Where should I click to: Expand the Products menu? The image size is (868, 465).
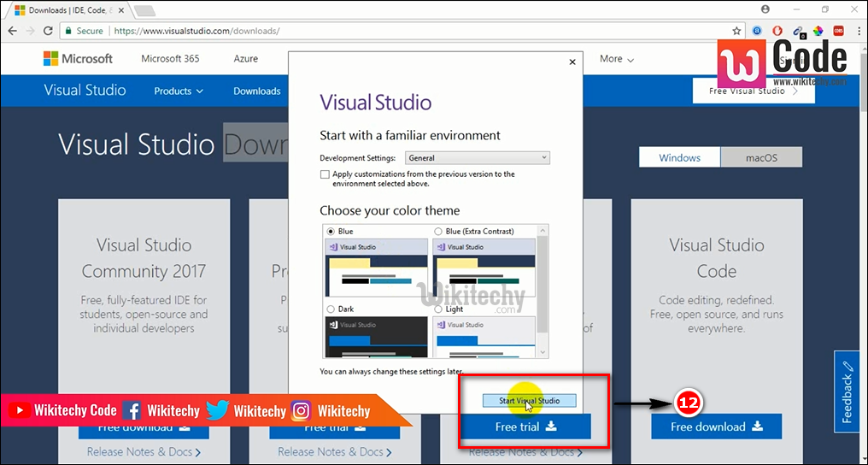pos(179,91)
